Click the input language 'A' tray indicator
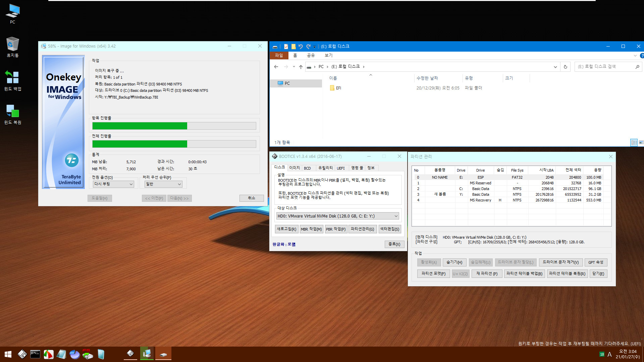The image size is (644, 362). click(x=609, y=354)
